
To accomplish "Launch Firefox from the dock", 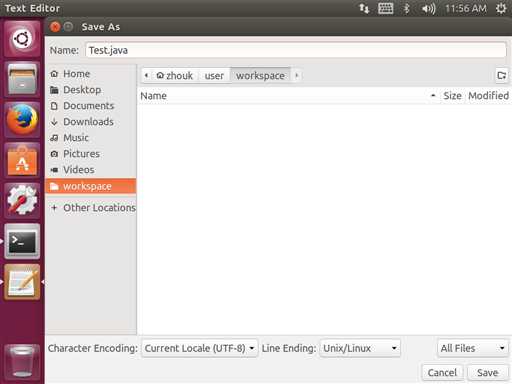I will tap(22, 120).
